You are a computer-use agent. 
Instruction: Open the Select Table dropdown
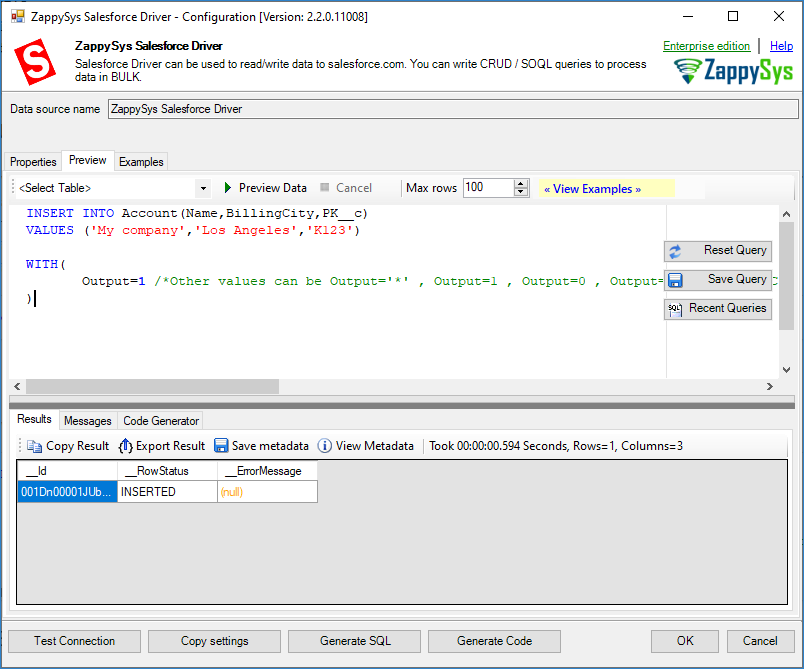click(203, 188)
